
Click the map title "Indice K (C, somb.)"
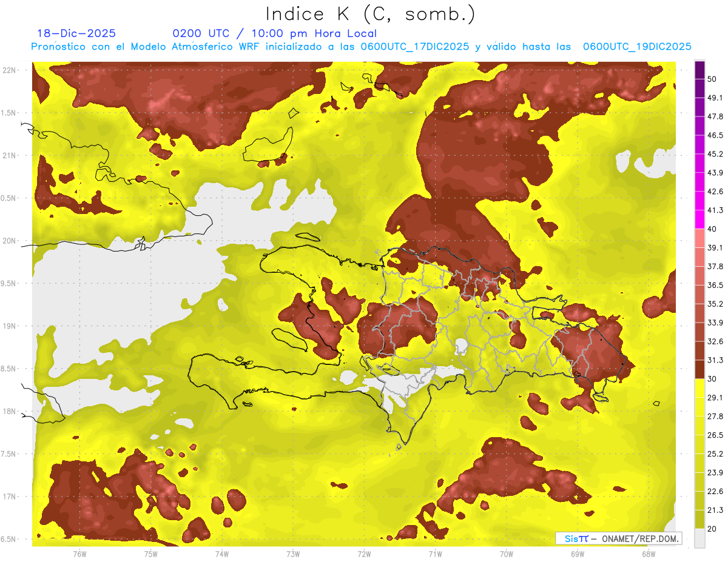tap(371, 15)
